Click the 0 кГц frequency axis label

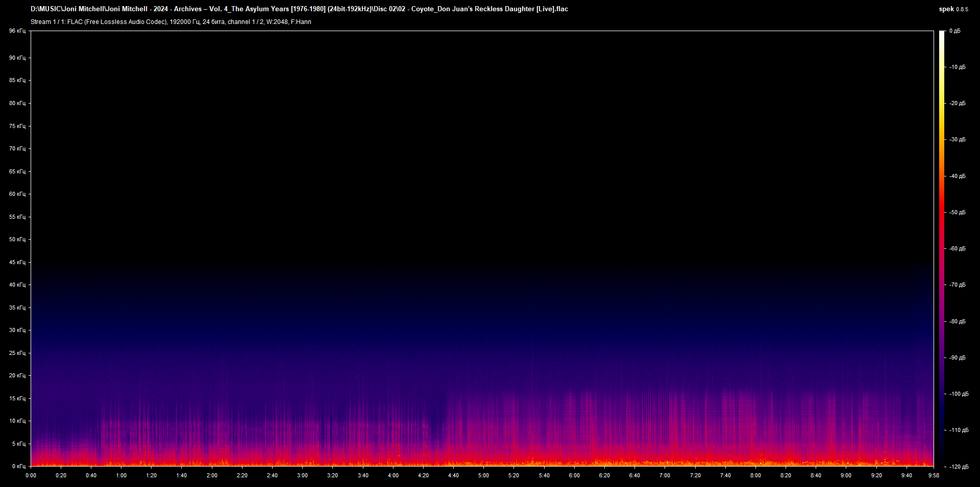pos(18,467)
